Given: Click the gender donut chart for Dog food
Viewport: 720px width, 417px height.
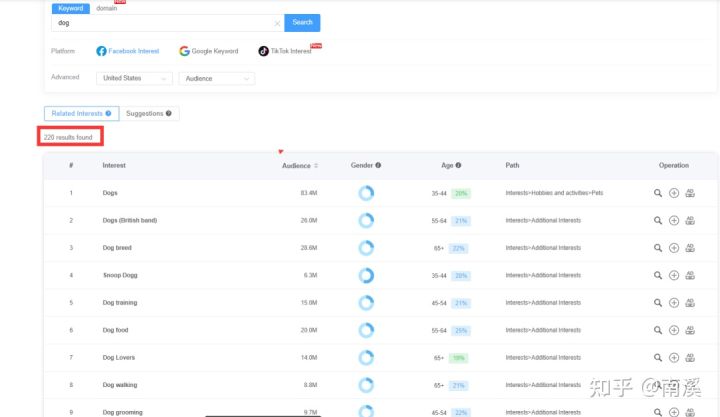Looking at the screenshot, I should pyautogui.click(x=366, y=330).
